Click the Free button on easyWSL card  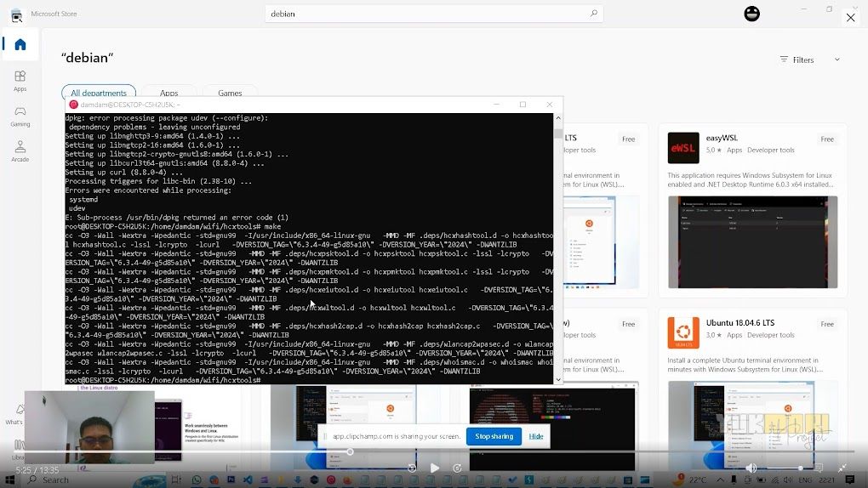coord(827,139)
